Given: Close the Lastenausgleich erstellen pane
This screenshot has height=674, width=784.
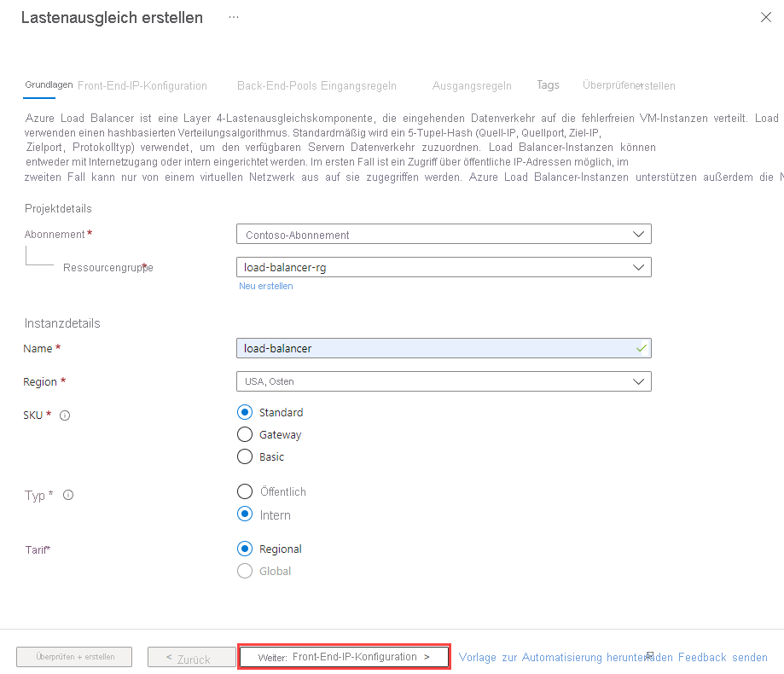Looking at the screenshot, I should [x=765, y=18].
